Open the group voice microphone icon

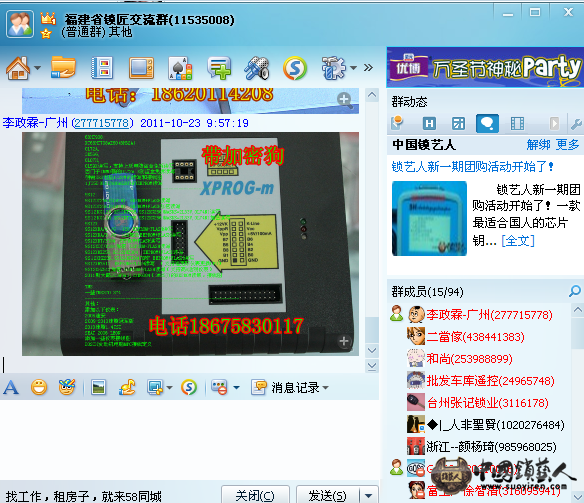click(257, 68)
